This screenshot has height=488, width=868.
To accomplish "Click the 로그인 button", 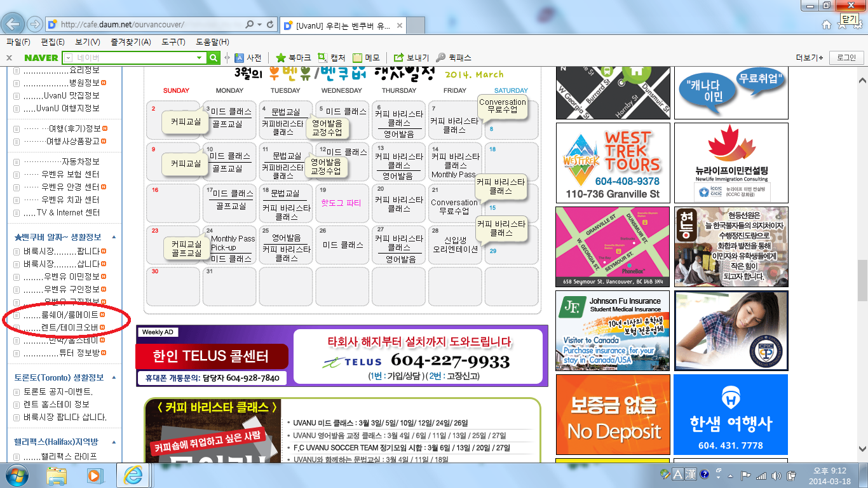I will point(846,58).
